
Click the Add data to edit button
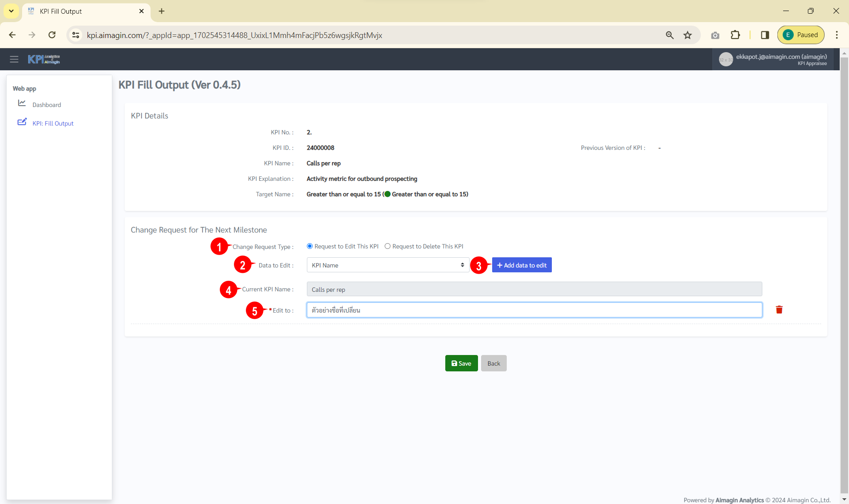(x=522, y=265)
